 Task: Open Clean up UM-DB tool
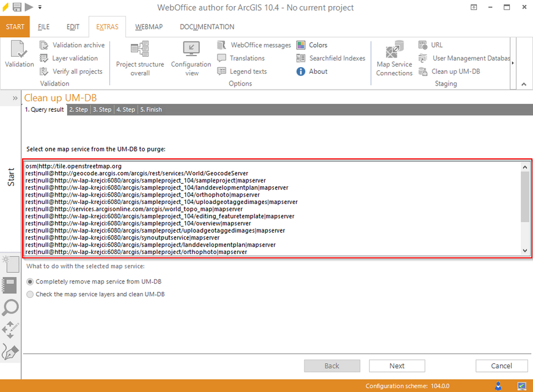[449, 71]
